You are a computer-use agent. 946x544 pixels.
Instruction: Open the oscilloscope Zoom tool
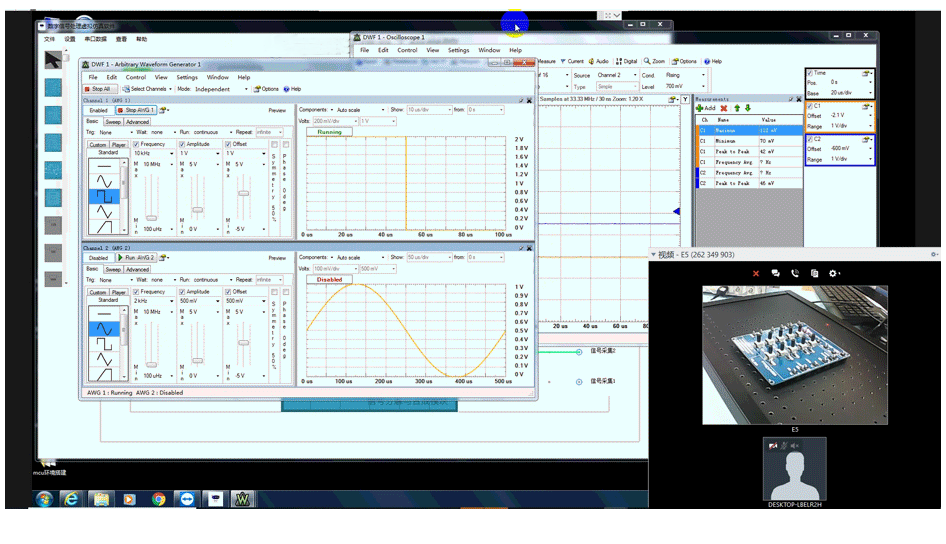pos(655,61)
